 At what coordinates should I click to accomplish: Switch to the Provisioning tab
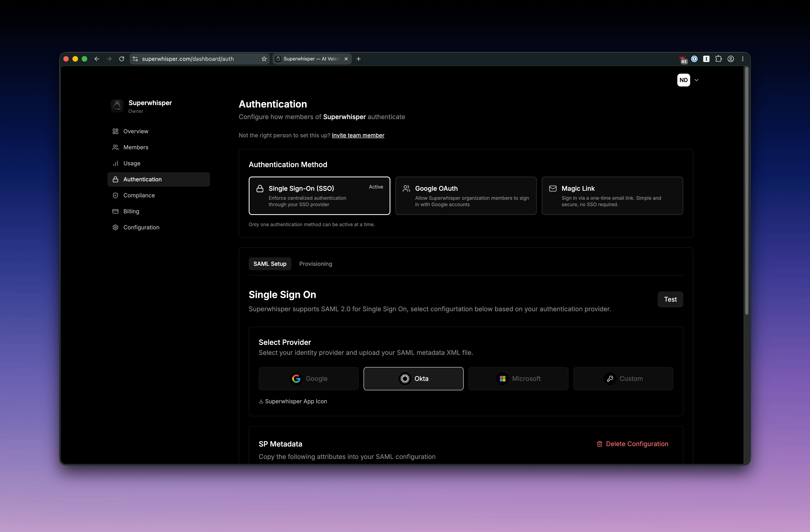click(316, 264)
